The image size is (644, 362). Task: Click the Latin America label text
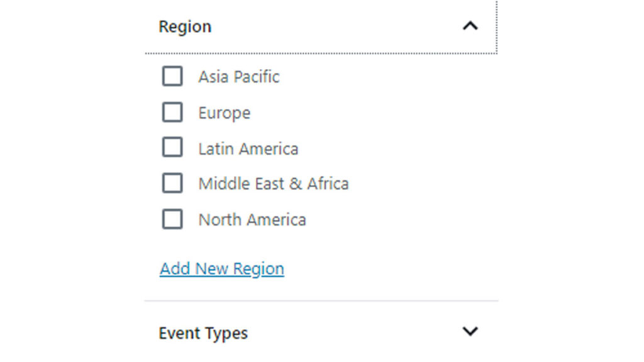(248, 149)
